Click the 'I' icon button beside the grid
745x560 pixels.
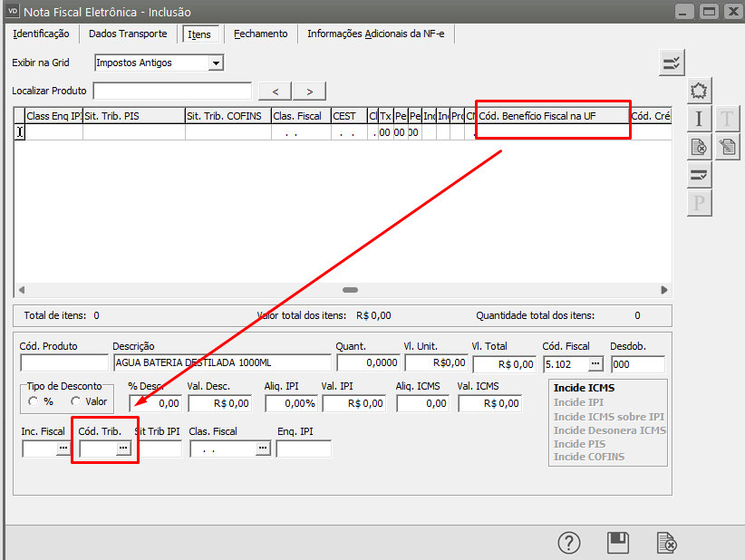tap(699, 119)
